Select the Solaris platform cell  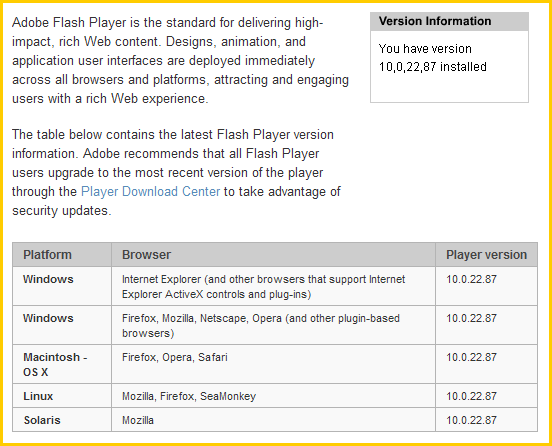(62, 420)
